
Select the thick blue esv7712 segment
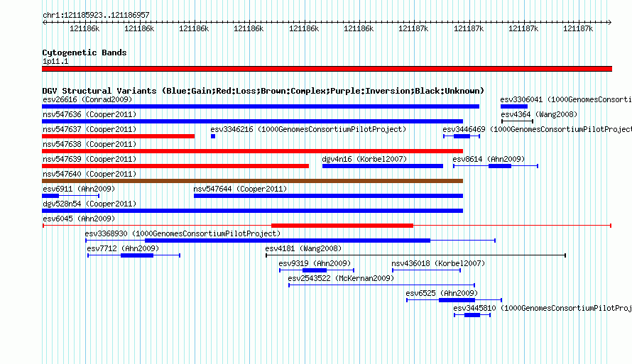click(137, 255)
